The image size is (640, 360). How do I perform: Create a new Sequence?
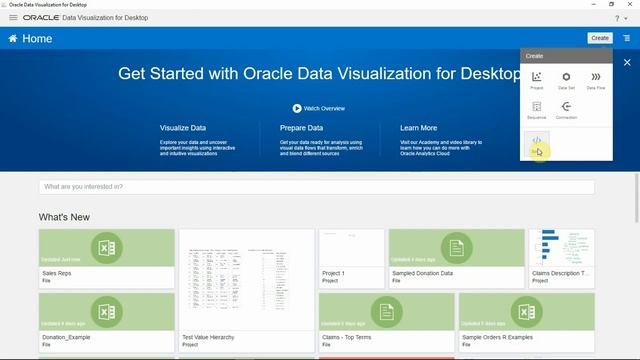click(536, 111)
